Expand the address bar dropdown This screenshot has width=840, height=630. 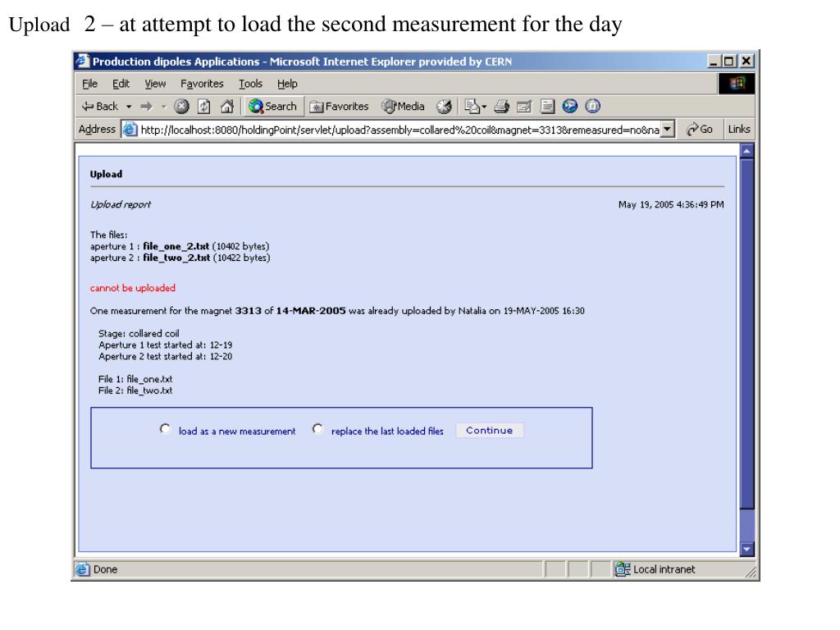(667, 129)
